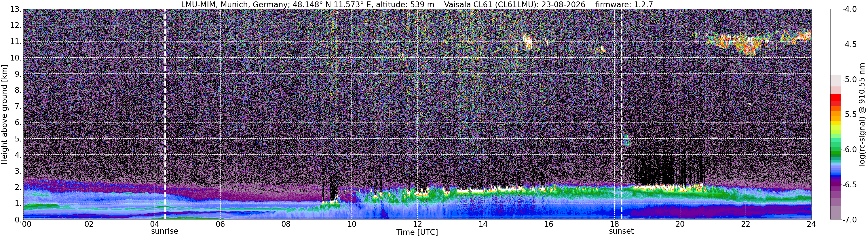Click the '16' time tick label
The image size is (868, 238).
pos(548,224)
